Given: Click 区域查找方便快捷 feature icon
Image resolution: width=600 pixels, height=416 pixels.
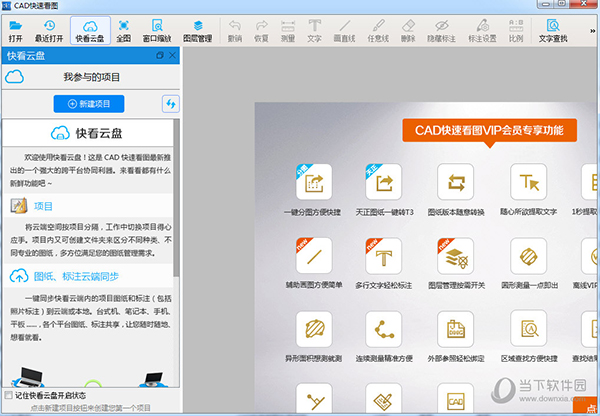Looking at the screenshot, I should click(528, 329).
